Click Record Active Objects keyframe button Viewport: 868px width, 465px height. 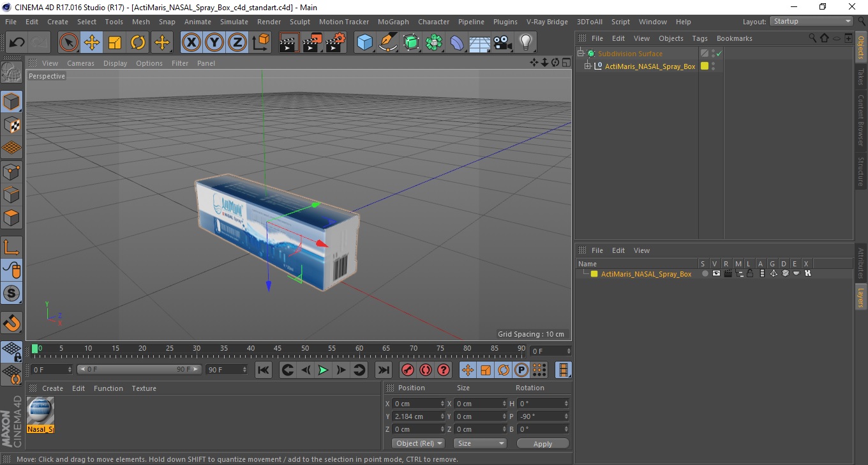407,370
